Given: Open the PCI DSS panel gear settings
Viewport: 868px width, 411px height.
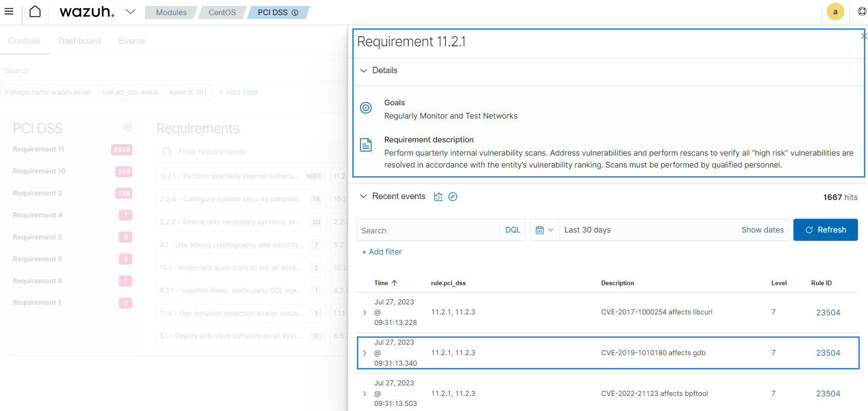Looking at the screenshot, I should point(128,127).
